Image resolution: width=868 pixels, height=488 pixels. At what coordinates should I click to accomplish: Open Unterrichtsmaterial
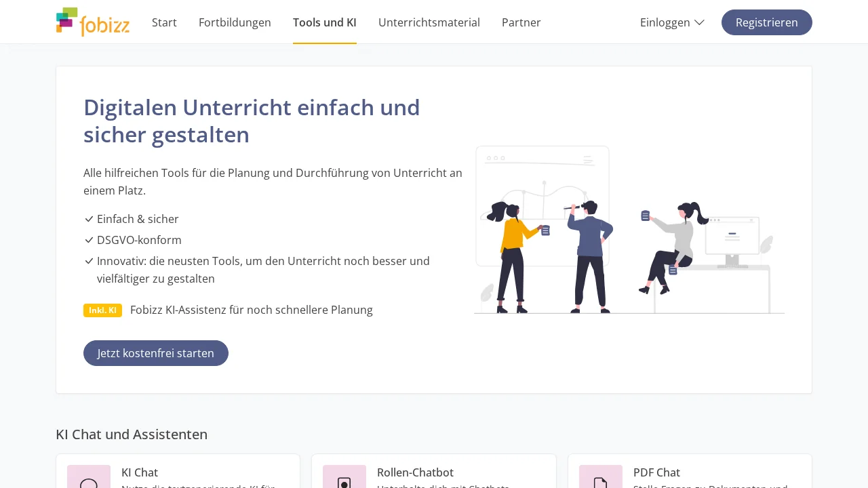pos(429,22)
